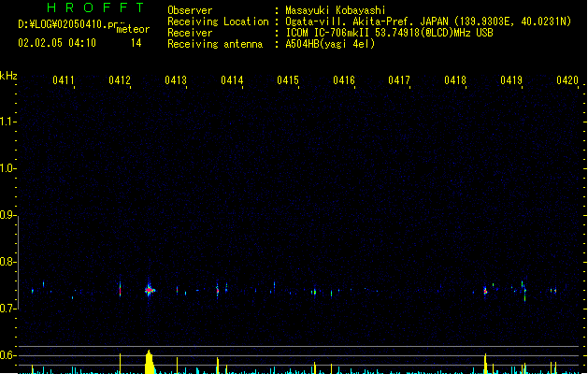
Task: Click the 0418 time marker
Action: point(455,80)
